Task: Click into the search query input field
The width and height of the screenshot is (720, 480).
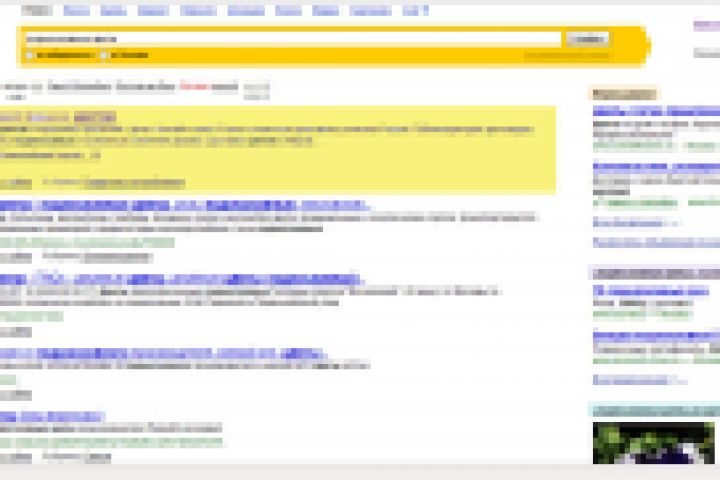Action: click(x=293, y=39)
